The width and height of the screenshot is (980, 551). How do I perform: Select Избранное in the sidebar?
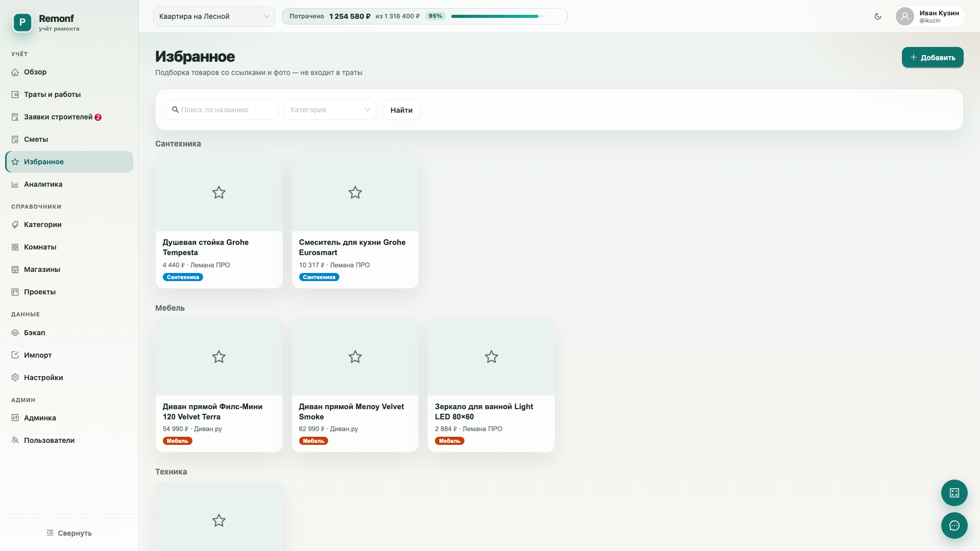click(69, 162)
